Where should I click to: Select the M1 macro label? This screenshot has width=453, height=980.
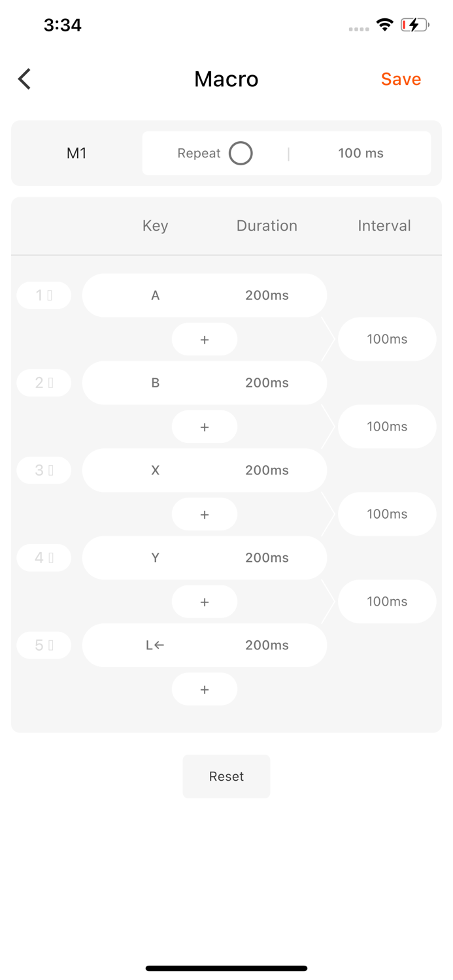tap(76, 154)
